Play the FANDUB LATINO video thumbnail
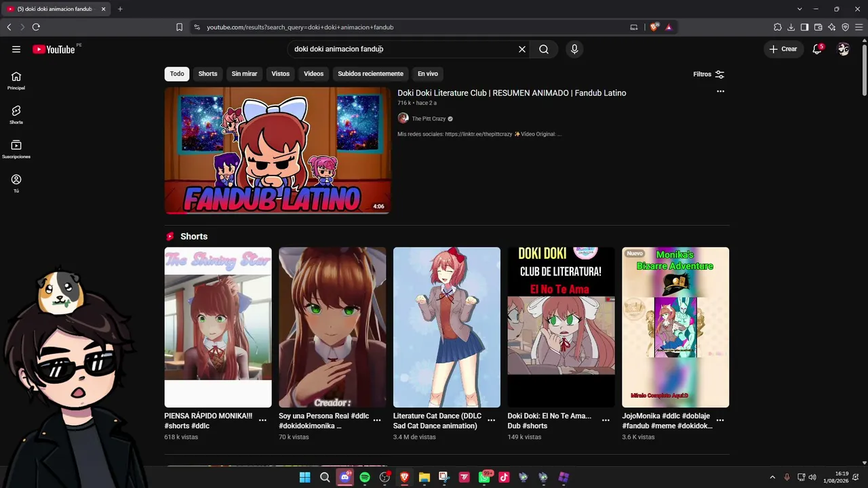The image size is (868, 488). pyautogui.click(x=277, y=150)
